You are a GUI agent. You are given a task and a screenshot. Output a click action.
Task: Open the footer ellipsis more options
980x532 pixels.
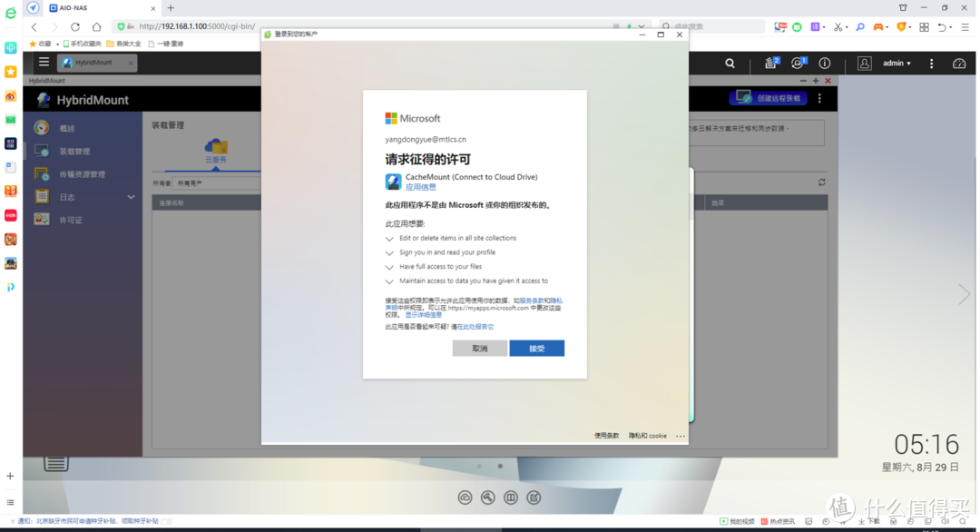680,436
